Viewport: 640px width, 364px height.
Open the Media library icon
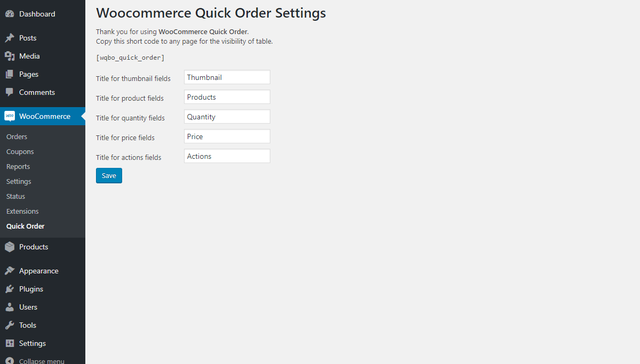(11, 55)
